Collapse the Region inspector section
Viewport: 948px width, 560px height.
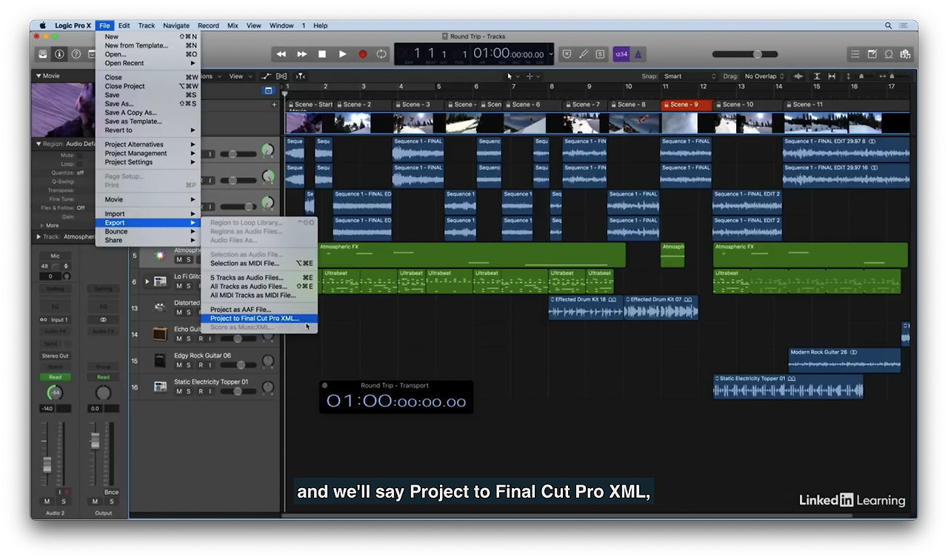39,144
